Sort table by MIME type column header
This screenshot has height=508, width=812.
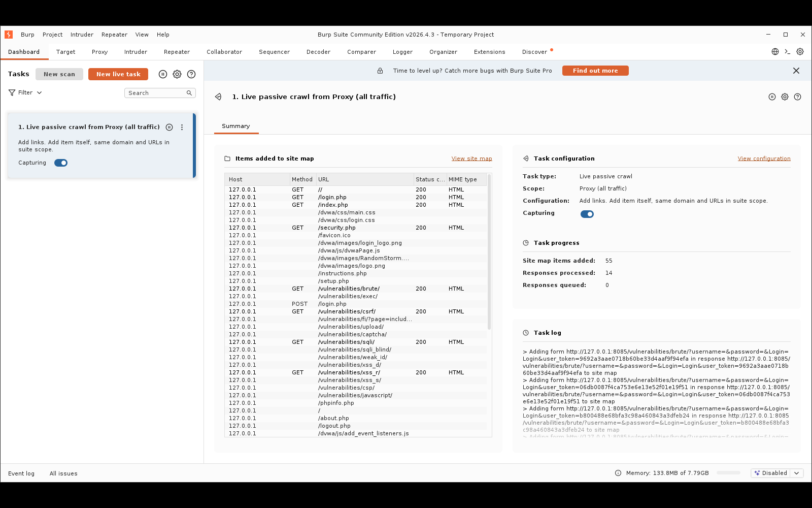(x=466, y=179)
